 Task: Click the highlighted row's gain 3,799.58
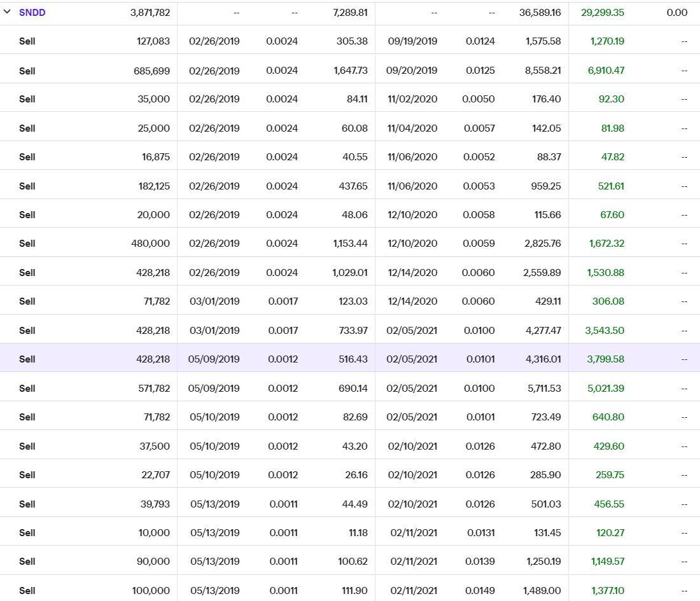[605, 359]
